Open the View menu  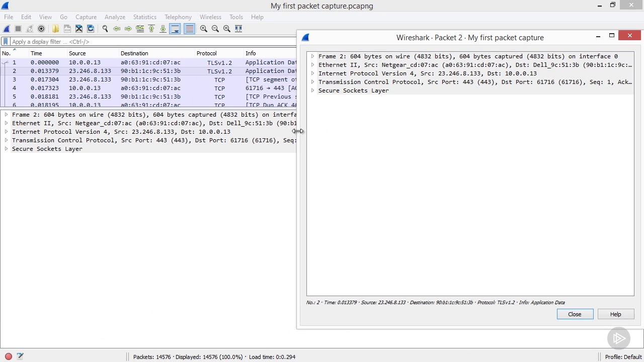click(45, 17)
